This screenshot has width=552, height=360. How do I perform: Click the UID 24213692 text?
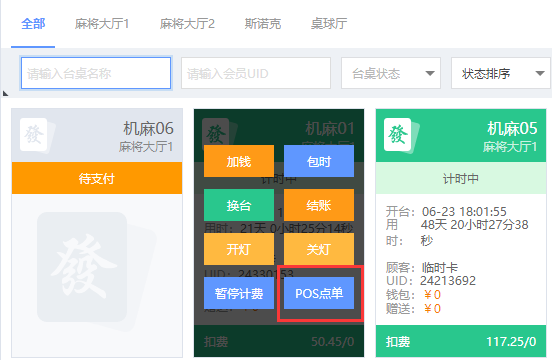[431, 281]
